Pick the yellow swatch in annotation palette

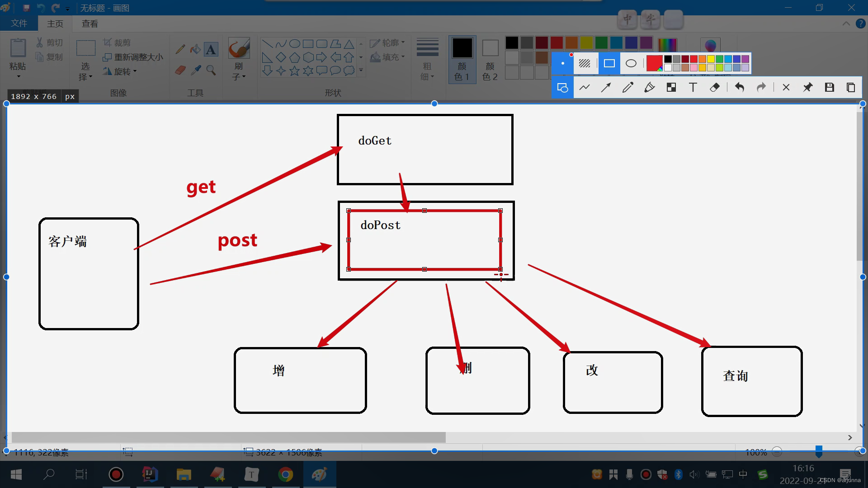pyautogui.click(x=711, y=59)
